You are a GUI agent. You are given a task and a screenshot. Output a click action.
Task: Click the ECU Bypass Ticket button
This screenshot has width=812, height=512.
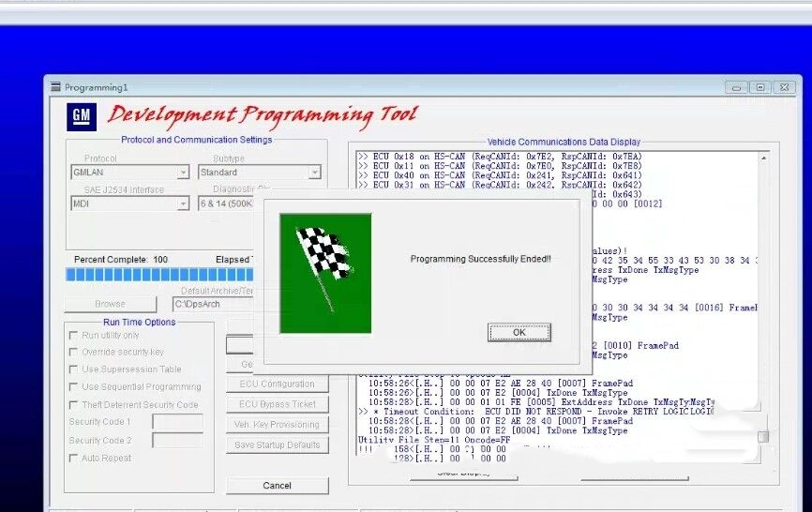tap(277, 404)
